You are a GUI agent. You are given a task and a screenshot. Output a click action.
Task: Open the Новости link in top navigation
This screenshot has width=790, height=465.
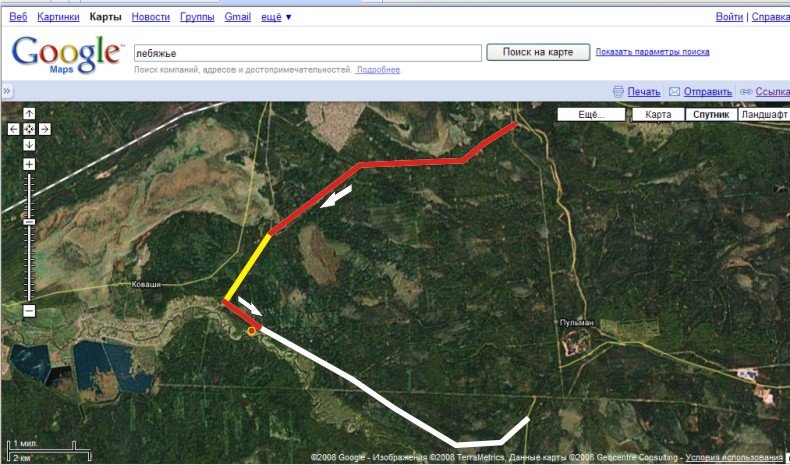click(x=151, y=17)
